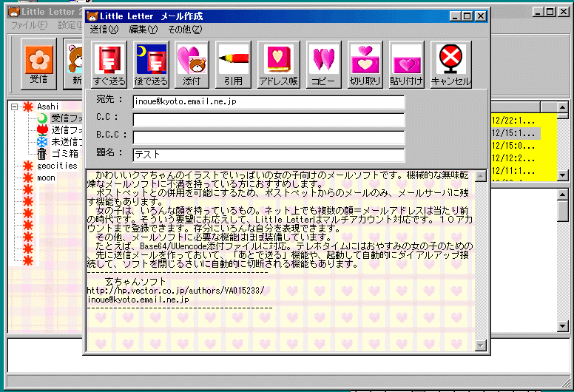Click preview pane scroll down arrow in main window
The width and height of the screenshot is (574, 392).
tap(563, 325)
